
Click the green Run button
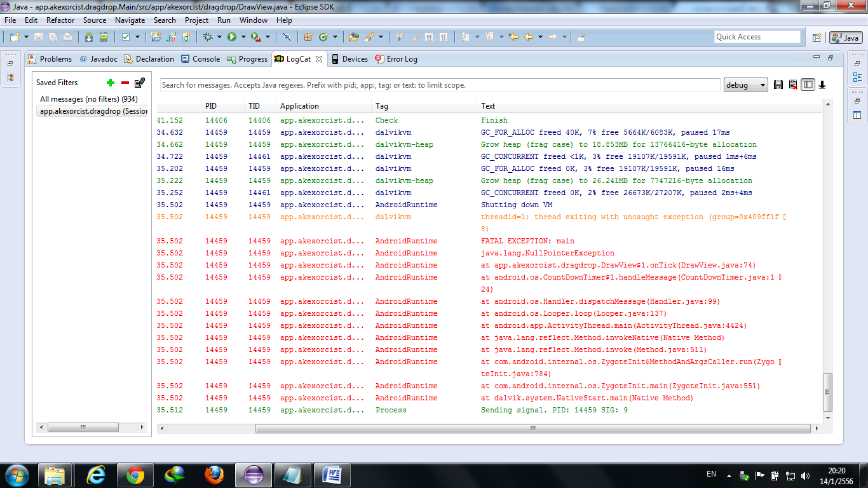pyautogui.click(x=232, y=37)
